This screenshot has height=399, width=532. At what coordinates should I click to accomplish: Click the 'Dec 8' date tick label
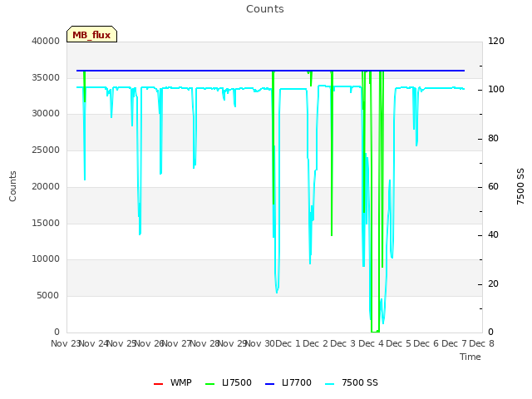[x=481, y=343]
